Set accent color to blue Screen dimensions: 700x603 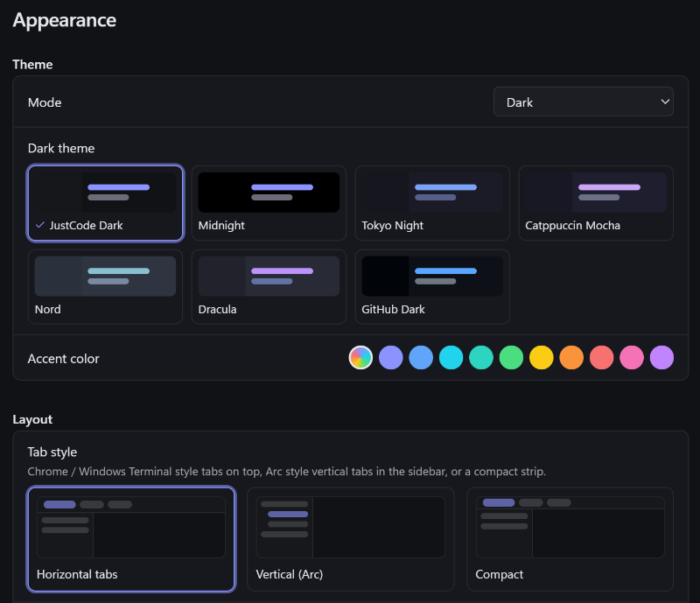pos(421,357)
